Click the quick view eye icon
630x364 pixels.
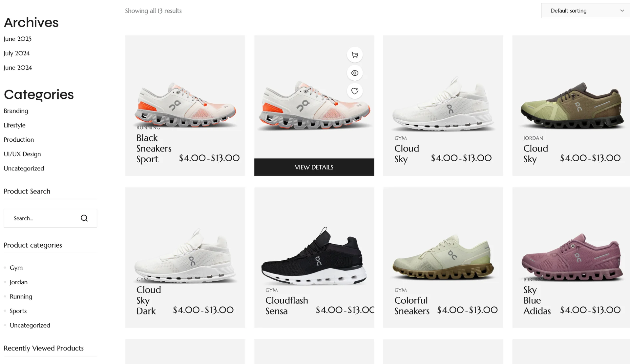point(355,73)
